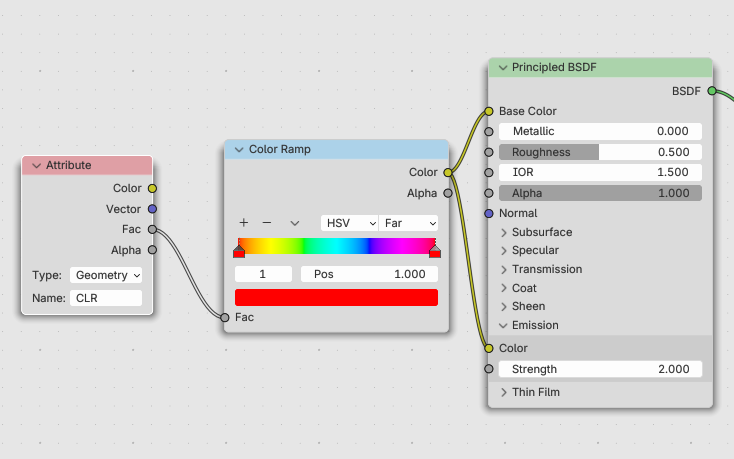Viewport: 734px width, 459px height.
Task: Click the IOR value field 1.500
Action: [x=600, y=172]
